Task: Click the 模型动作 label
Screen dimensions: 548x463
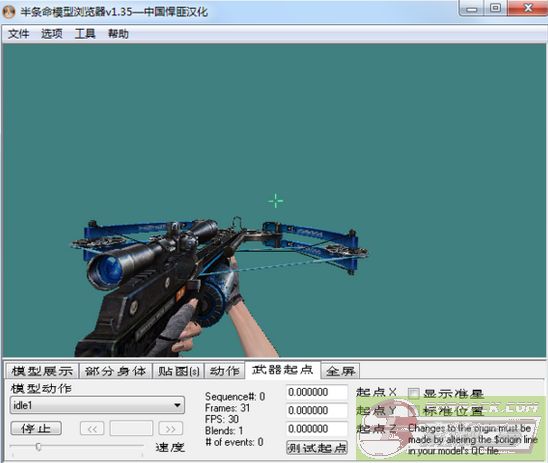Action: [x=41, y=389]
